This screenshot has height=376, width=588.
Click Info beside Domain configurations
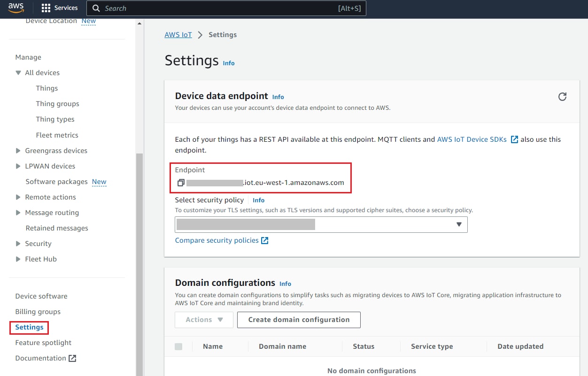[285, 284]
